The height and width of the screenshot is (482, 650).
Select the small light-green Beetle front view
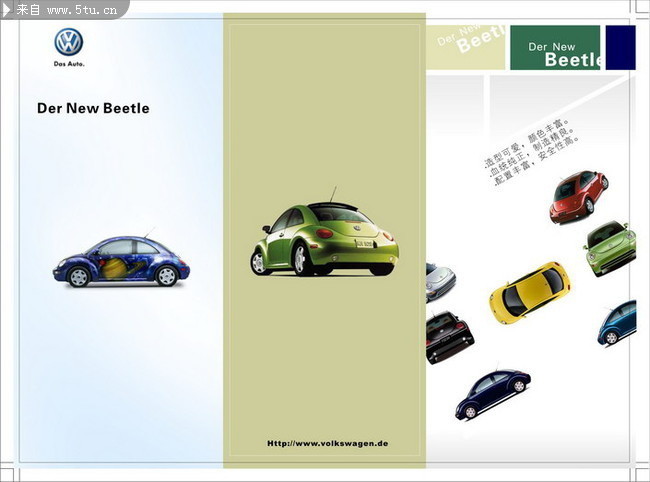click(610, 248)
